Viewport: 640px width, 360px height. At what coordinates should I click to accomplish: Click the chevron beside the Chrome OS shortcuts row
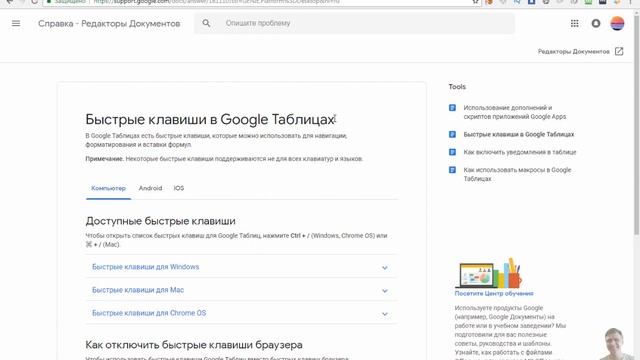pyautogui.click(x=384, y=314)
